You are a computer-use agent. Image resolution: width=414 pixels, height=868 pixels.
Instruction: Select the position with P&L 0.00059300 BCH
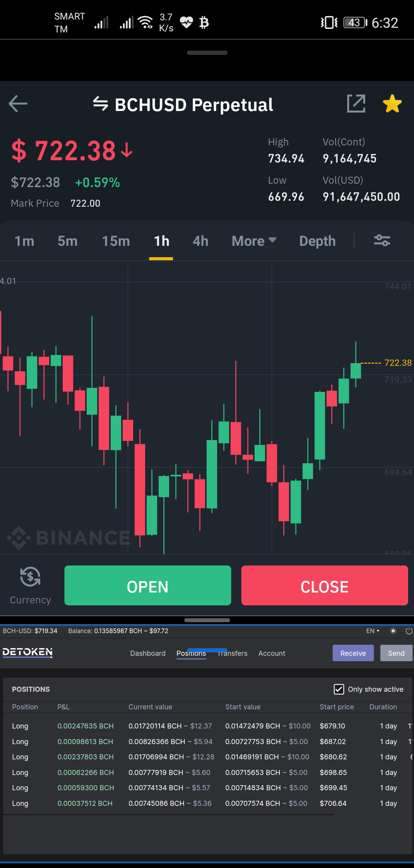(207, 787)
